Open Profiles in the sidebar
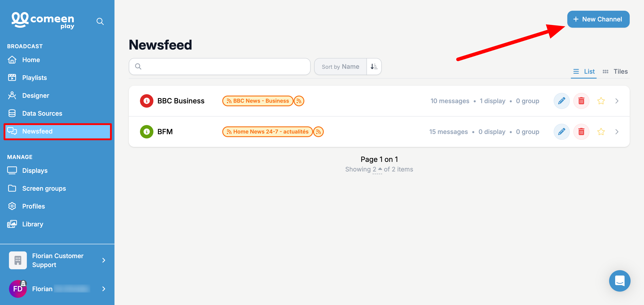The width and height of the screenshot is (644, 305). (x=57, y=206)
